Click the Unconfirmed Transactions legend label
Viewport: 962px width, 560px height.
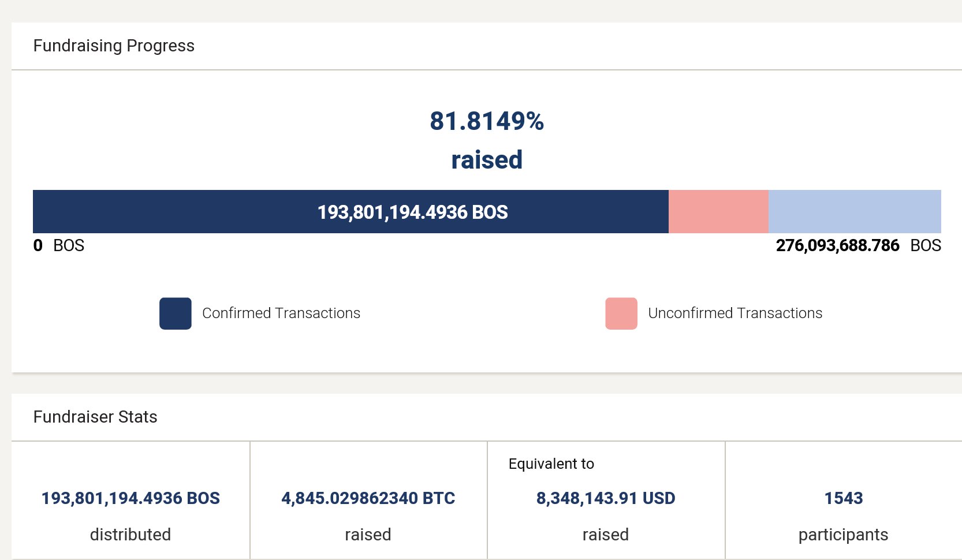click(x=735, y=313)
